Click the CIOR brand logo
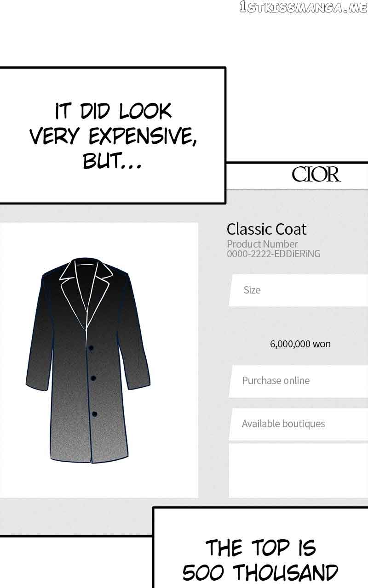Image resolution: width=368 pixels, height=588 pixels. click(316, 175)
